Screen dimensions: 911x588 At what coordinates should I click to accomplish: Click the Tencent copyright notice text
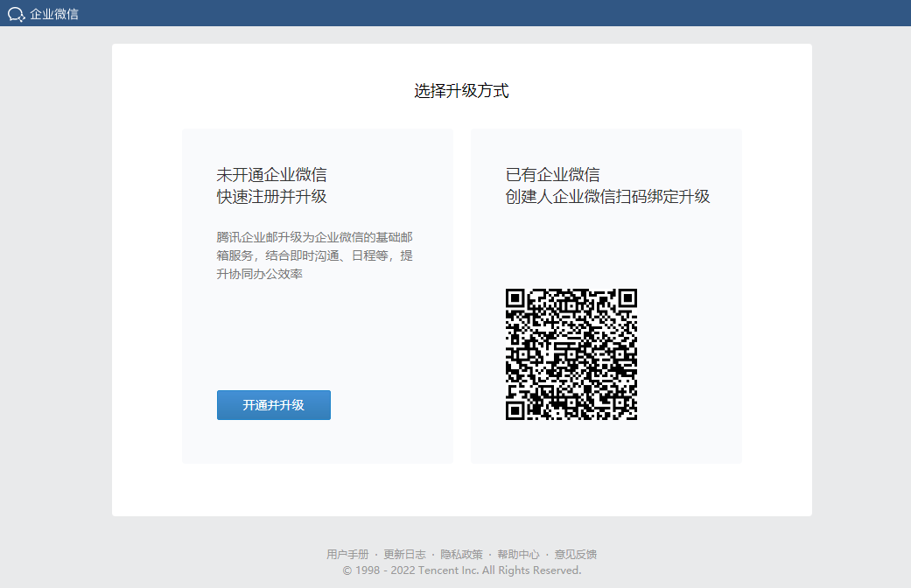pyautogui.click(x=461, y=570)
